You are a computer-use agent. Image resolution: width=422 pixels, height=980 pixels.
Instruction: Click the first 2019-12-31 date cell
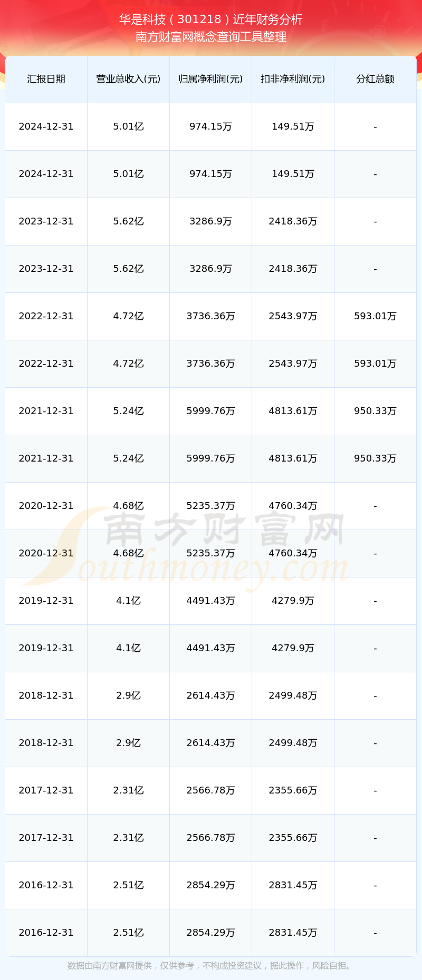coord(46,601)
